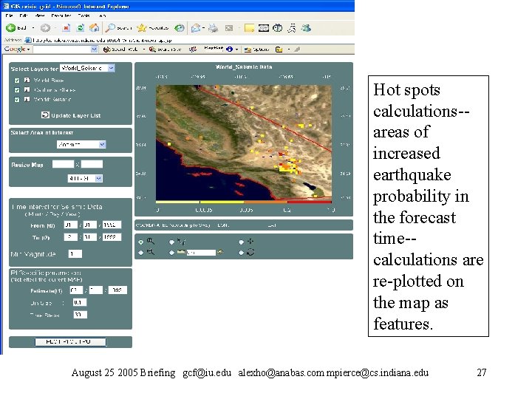Select the refresh map radio button
Viewport: 532px width, 399px height.
(241, 253)
